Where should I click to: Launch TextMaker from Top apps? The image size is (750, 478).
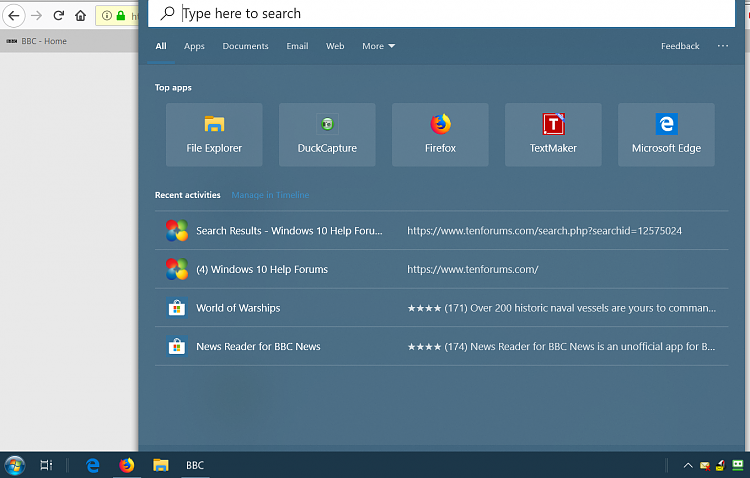pos(553,135)
